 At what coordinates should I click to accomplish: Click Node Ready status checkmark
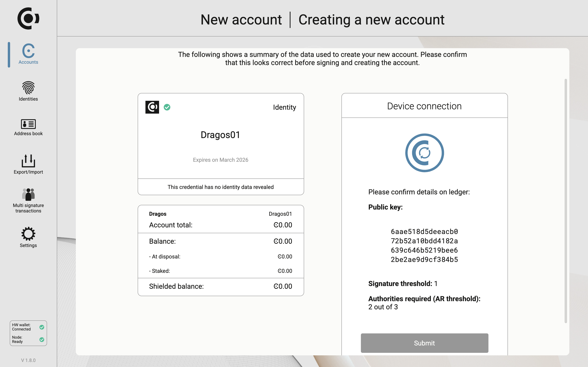[x=42, y=340]
